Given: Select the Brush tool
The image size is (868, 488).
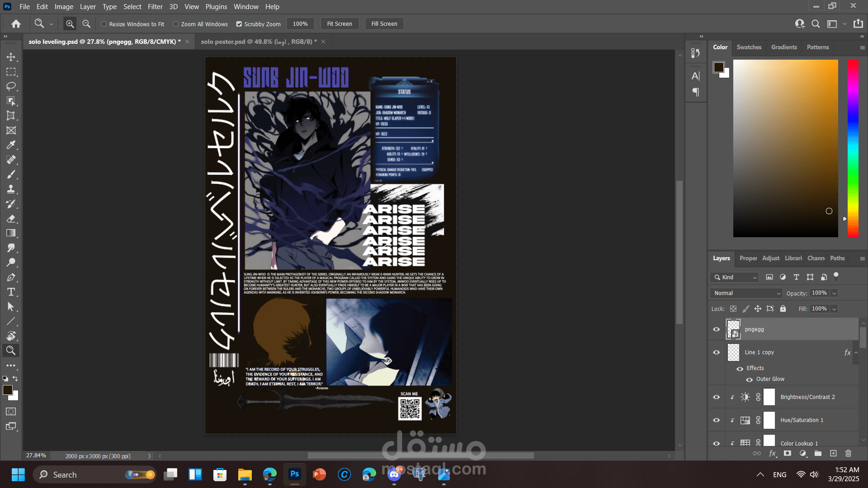Looking at the screenshot, I should (x=11, y=174).
